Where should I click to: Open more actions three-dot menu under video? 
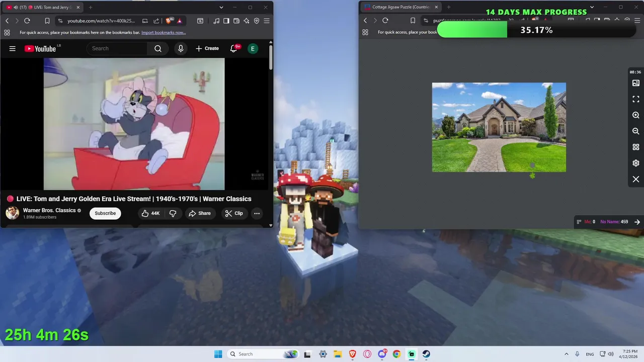pyautogui.click(x=257, y=213)
